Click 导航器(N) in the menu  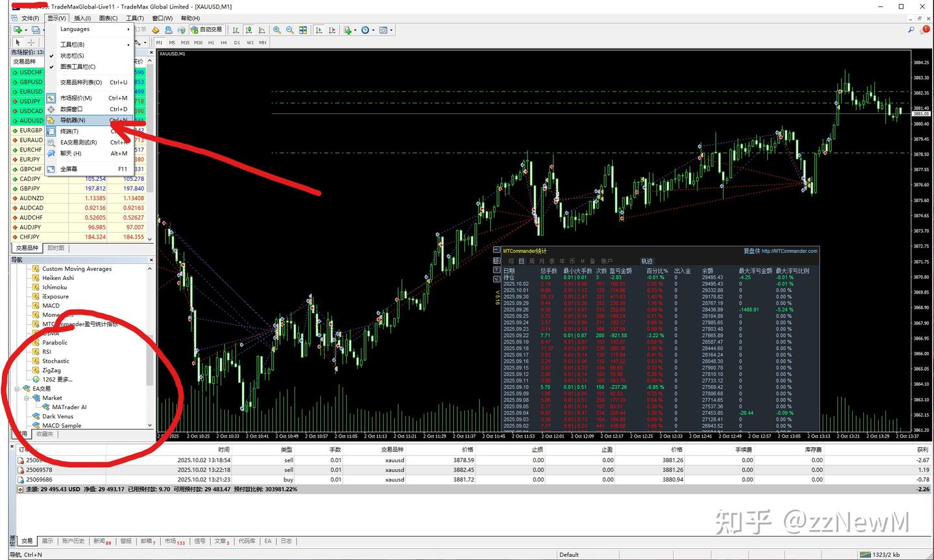(89, 120)
